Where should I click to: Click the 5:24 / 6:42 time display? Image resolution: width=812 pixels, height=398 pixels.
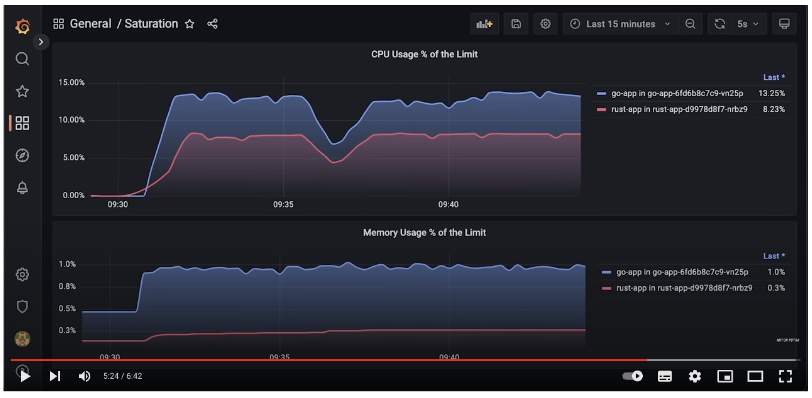123,376
